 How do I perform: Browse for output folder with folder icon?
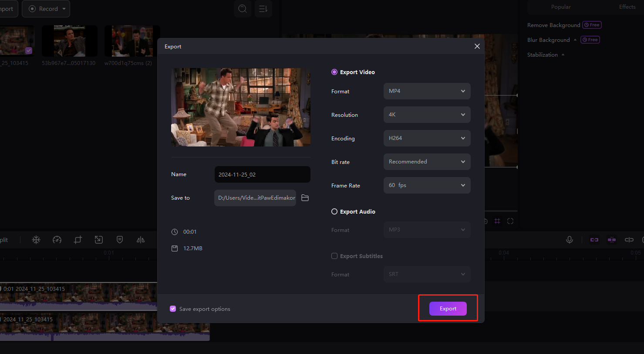pos(305,198)
